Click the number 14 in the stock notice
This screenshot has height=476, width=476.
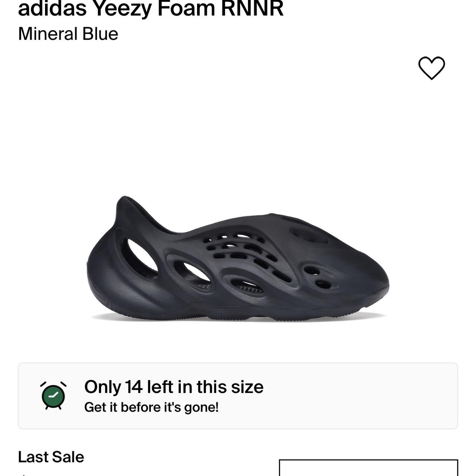coord(134,387)
